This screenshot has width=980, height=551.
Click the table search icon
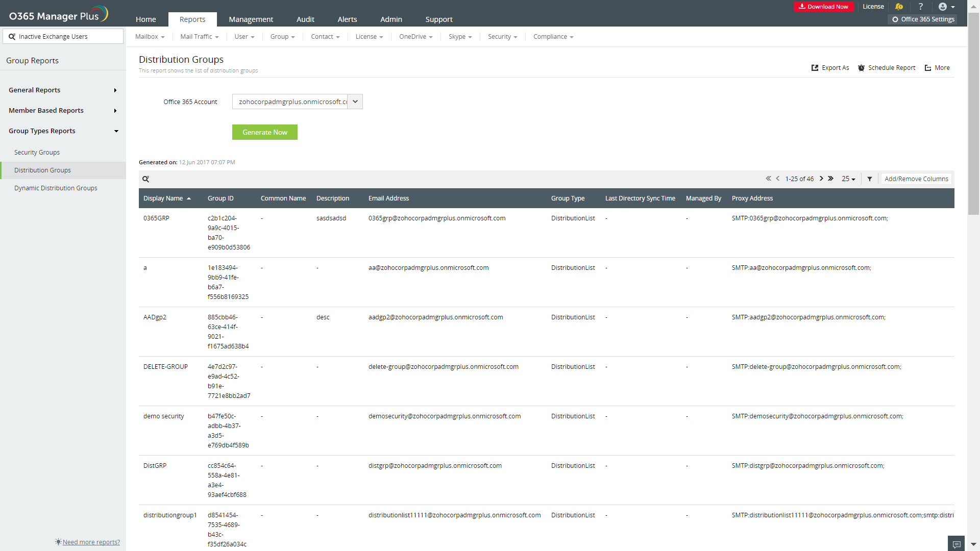[x=146, y=179]
